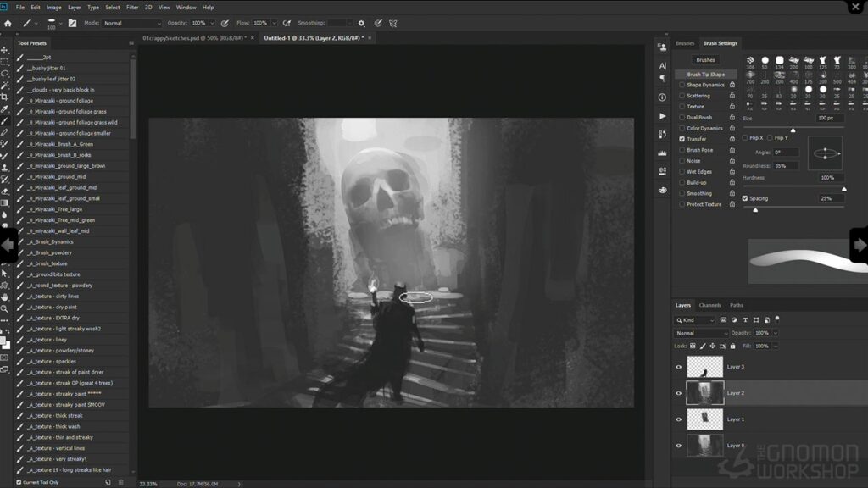Select the Hand tool
Viewport: 868px width, 488px height.
(x=4, y=297)
